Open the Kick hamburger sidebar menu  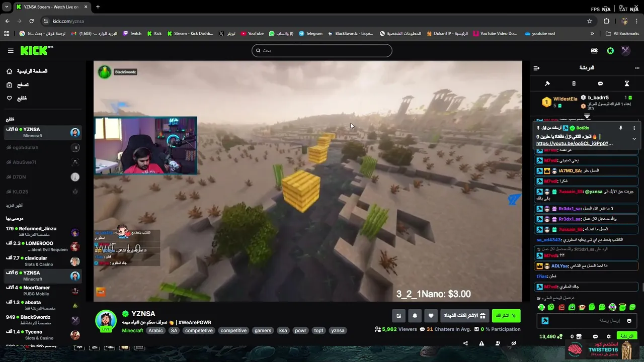[x=11, y=50]
